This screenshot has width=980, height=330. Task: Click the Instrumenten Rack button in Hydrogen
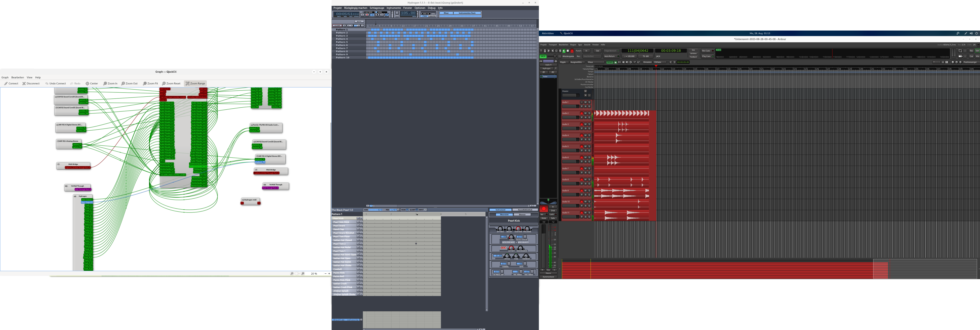467,13
